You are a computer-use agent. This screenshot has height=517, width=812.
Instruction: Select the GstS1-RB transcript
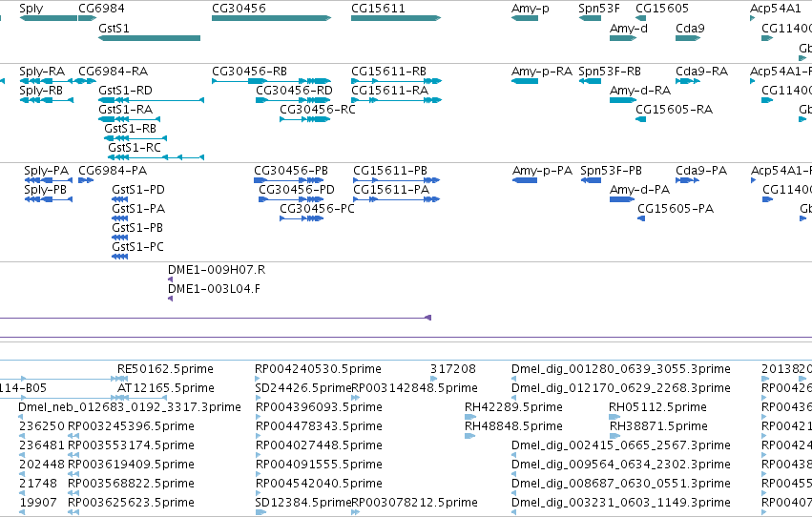(x=135, y=138)
